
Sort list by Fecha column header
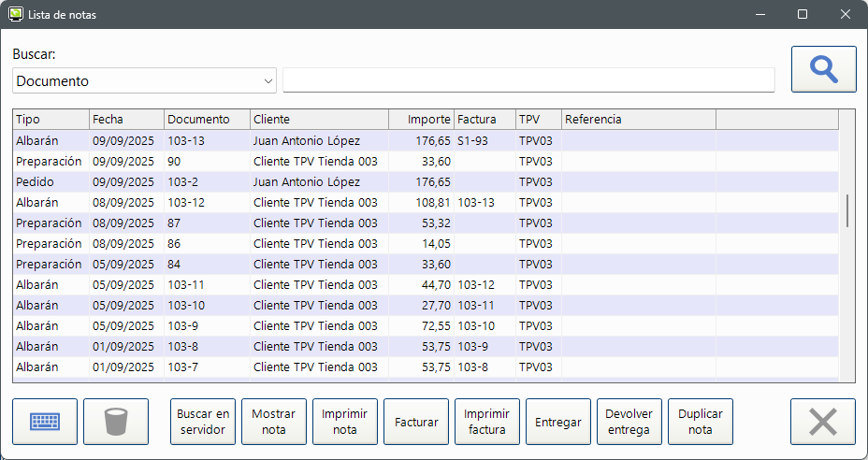126,120
